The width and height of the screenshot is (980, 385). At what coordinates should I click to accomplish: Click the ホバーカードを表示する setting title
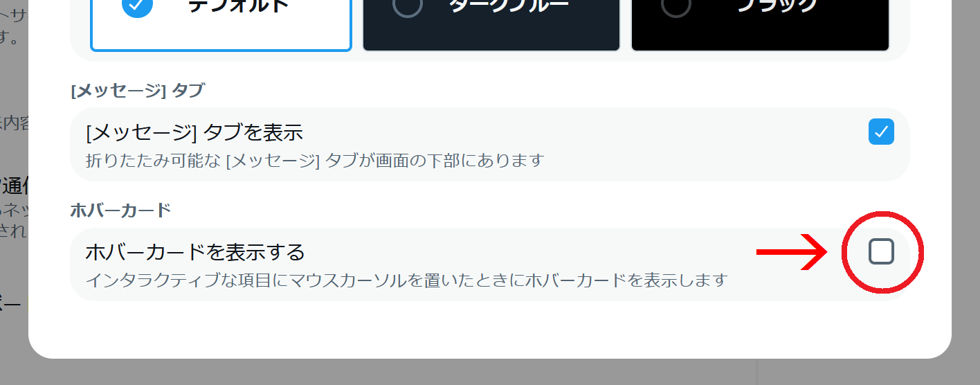[x=195, y=251]
